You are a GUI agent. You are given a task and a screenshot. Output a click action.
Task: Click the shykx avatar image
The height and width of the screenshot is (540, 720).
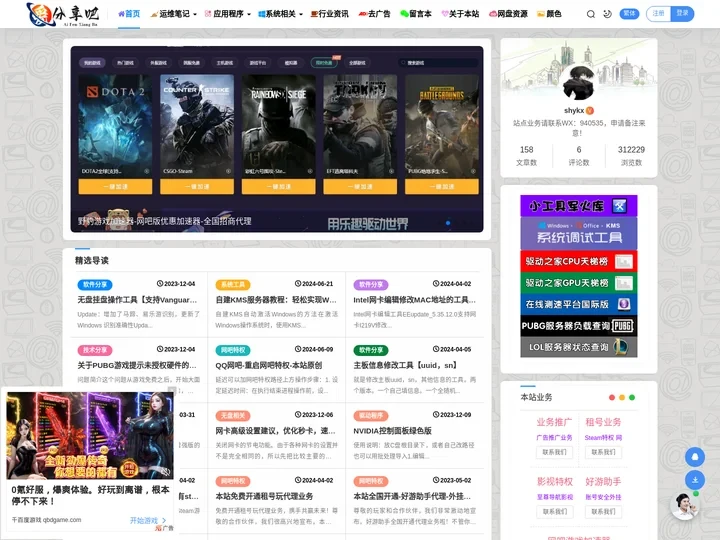pyautogui.click(x=579, y=83)
